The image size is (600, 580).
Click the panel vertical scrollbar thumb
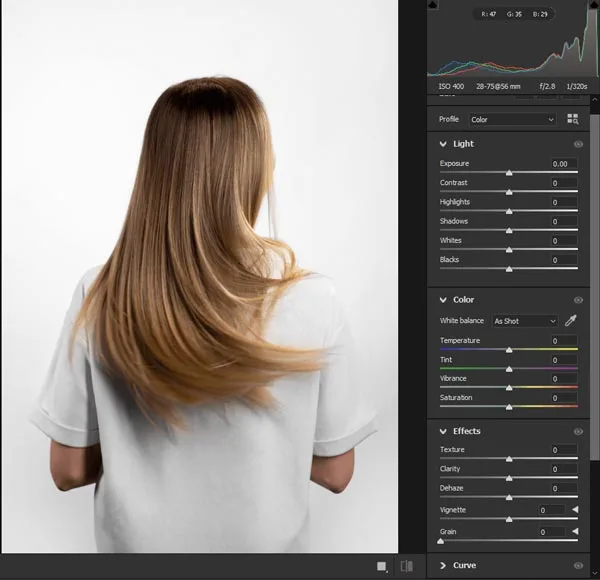coord(595,287)
